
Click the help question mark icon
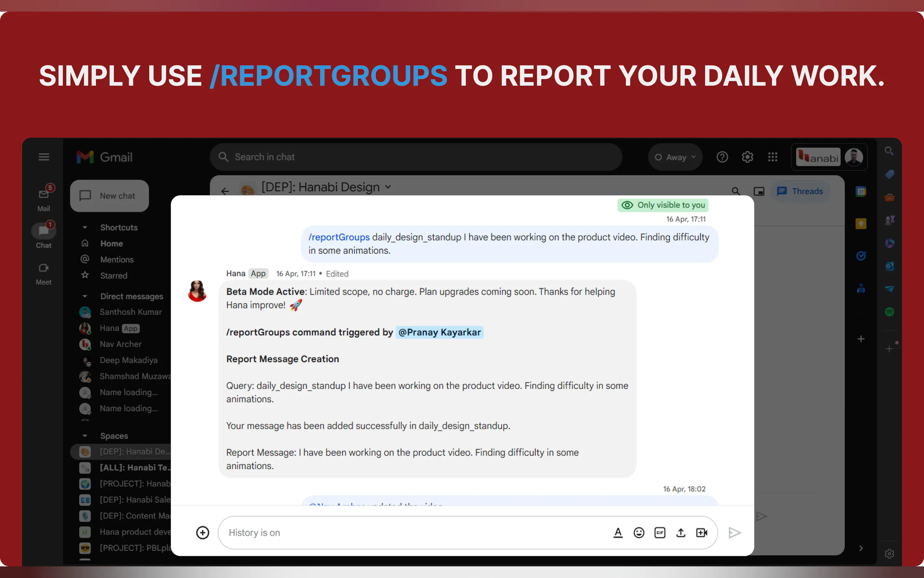(722, 157)
